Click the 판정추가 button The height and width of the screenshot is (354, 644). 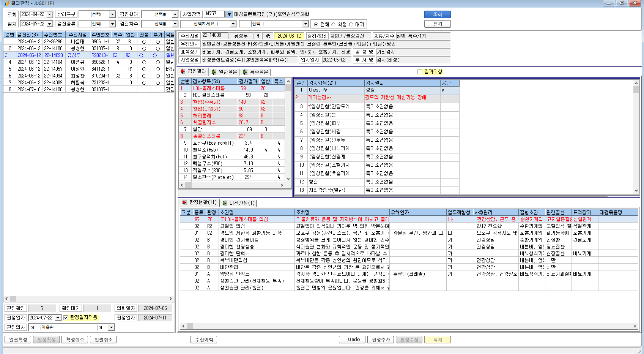click(381, 340)
